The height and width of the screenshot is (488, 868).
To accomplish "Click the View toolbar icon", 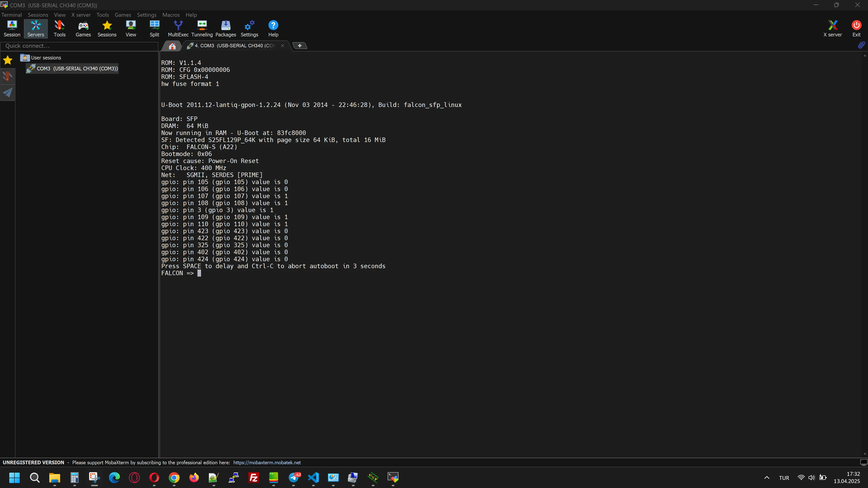I will click(x=131, y=29).
